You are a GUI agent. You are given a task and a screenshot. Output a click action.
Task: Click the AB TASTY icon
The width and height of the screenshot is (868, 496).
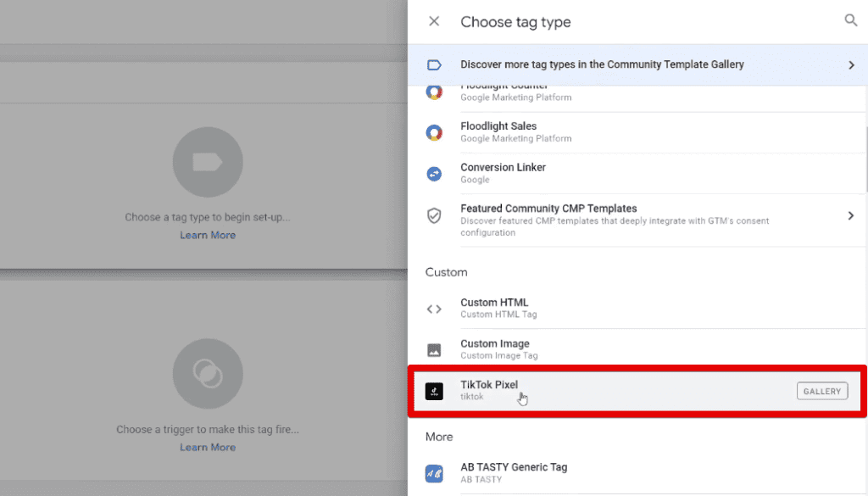(x=434, y=473)
